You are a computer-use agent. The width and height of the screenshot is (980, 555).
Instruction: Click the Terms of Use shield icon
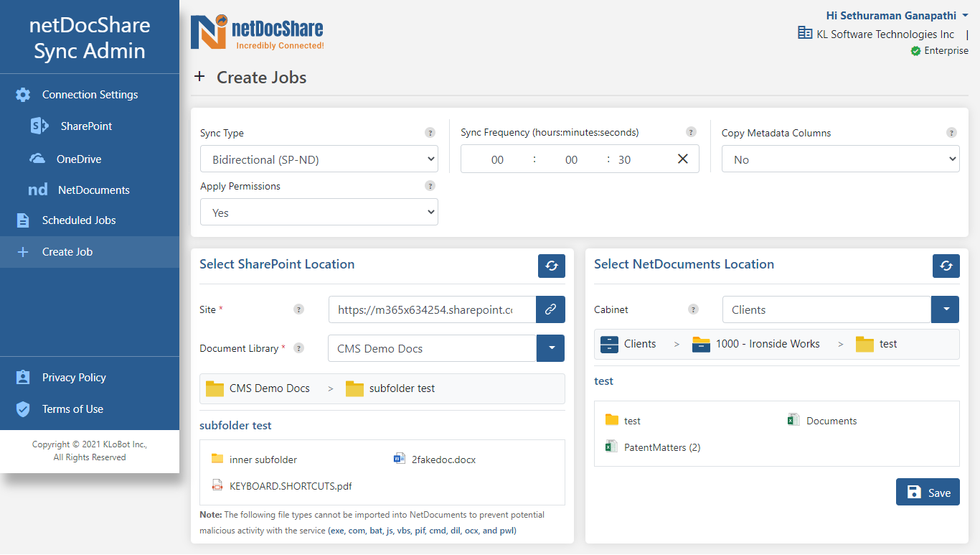pos(23,409)
